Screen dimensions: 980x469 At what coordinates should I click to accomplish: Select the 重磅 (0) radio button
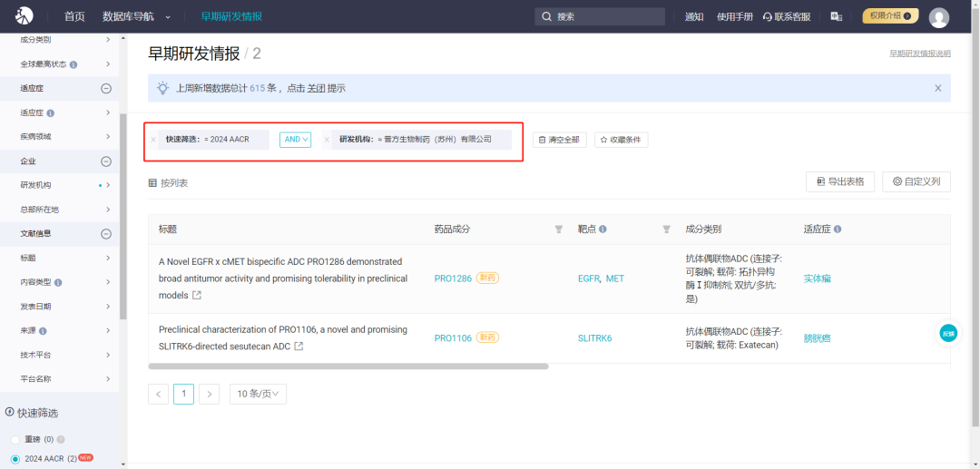click(15, 440)
